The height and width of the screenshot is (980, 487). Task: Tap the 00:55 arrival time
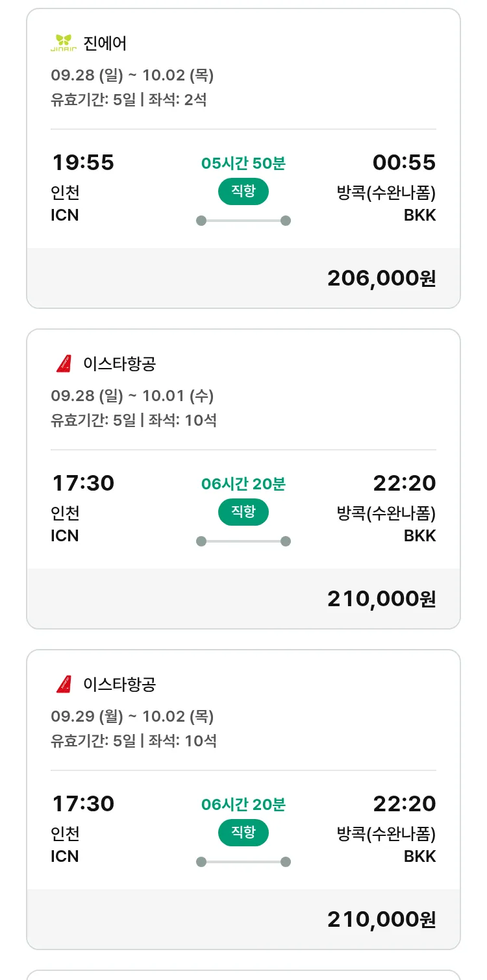pos(404,162)
